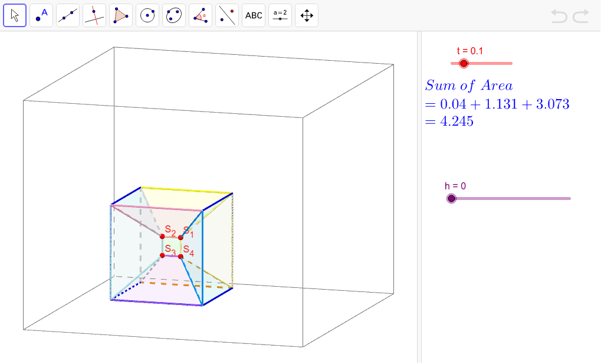Choose the Line through two points tool

(x=67, y=15)
